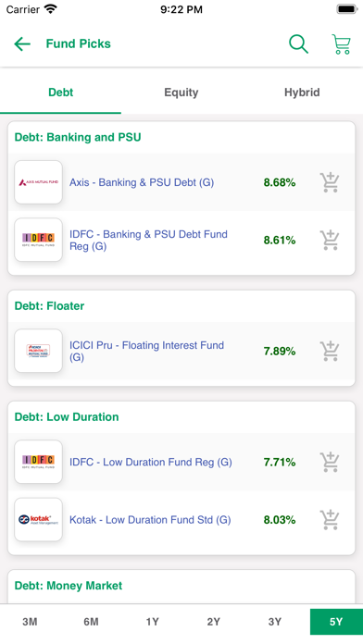Open Axis - Banking & PSU Debt (G) fund

tap(142, 182)
